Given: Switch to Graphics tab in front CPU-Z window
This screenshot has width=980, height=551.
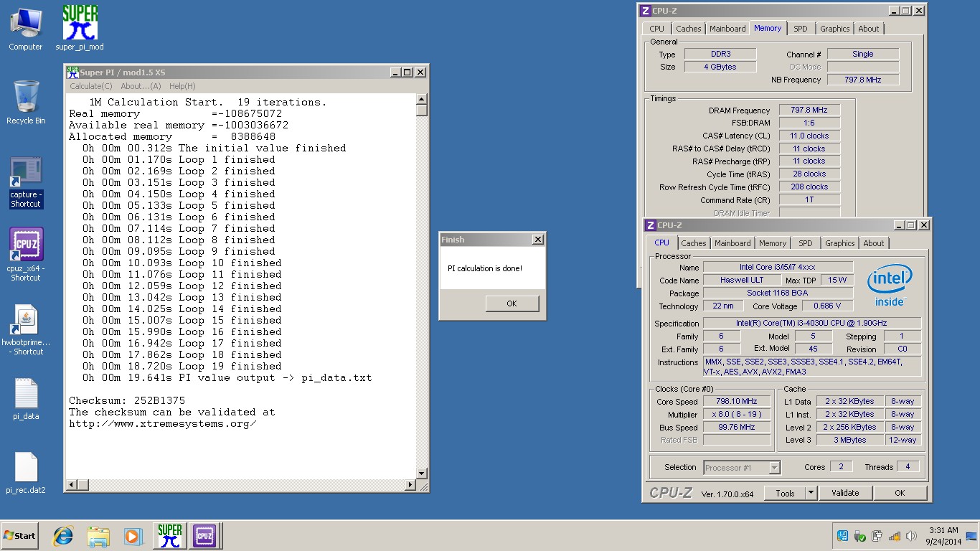Looking at the screenshot, I should click(840, 243).
